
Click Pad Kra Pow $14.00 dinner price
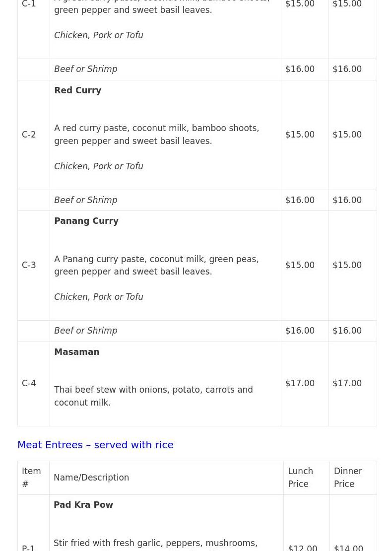pyautogui.click(x=348, y=547)
